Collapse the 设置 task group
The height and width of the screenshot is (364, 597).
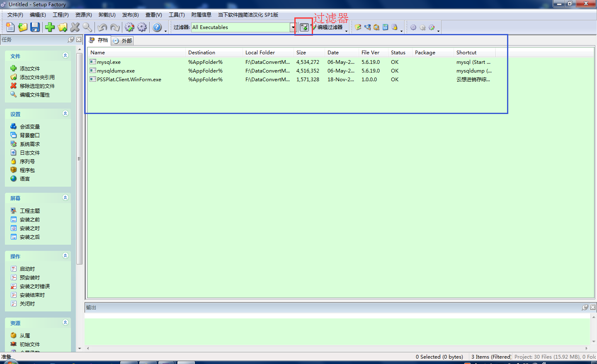pyautogui.click(x=65, y=114)
